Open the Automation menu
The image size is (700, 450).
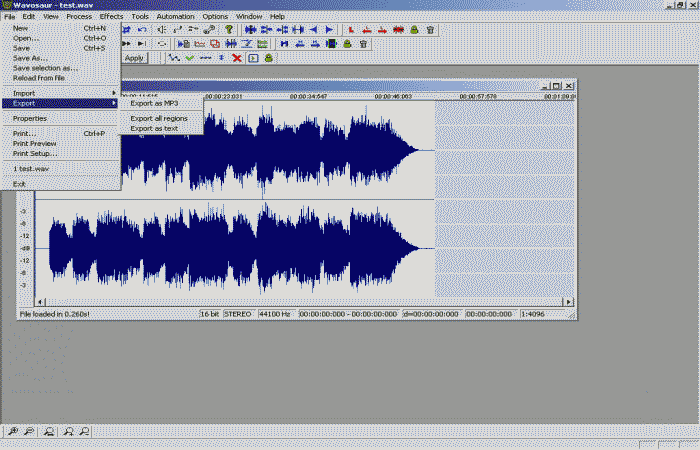(x=175, y=16)
